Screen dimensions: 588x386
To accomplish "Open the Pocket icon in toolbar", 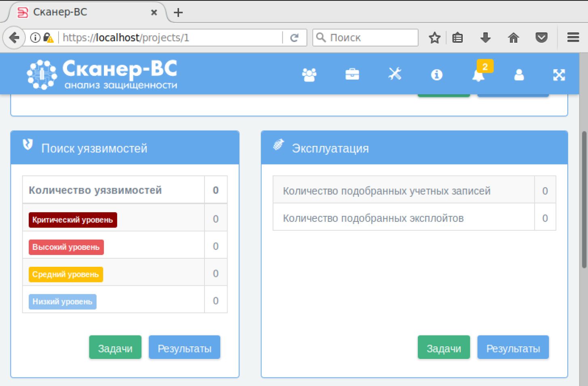I will (x=541, y=38).
